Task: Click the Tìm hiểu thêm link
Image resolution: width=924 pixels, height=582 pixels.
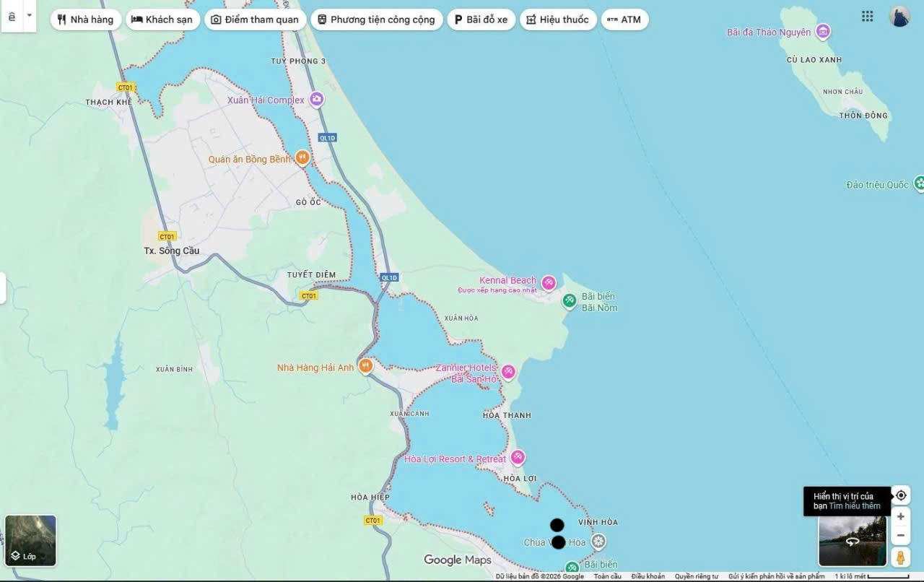Action: point(854,506)
